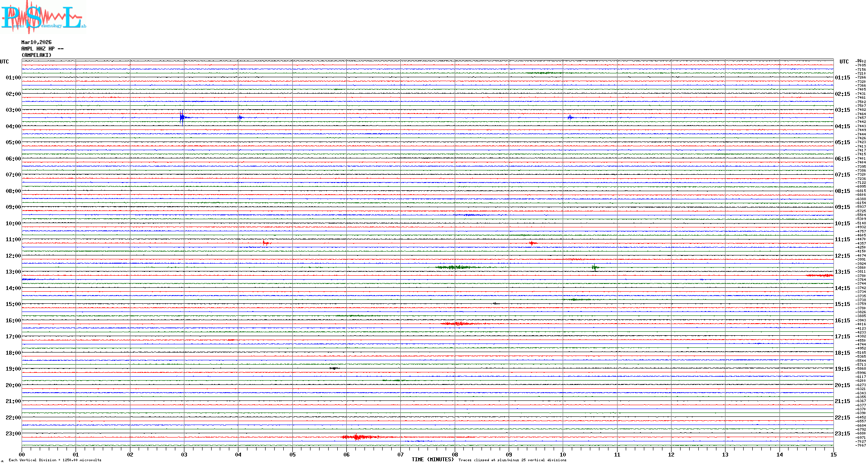Click the left UTC axis header
The image size is (868, 466).
(x=4, y=62)
